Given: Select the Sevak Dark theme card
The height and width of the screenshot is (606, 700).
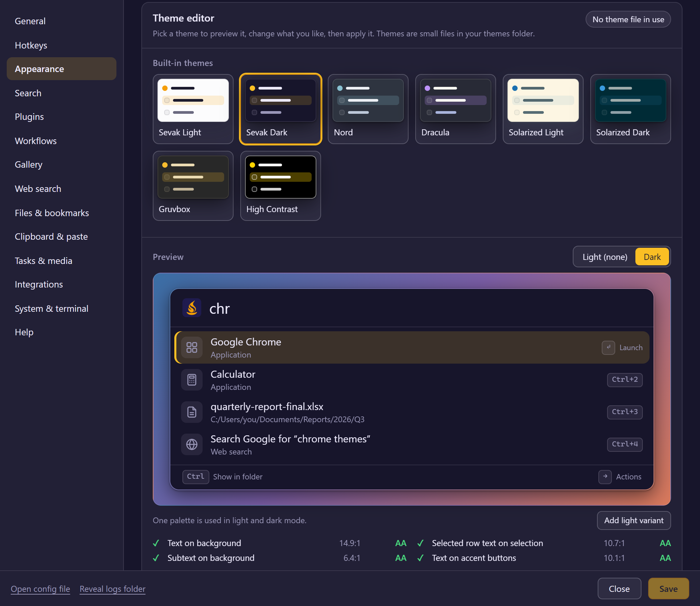Looking at the screenshot, I should coord(281,109).
